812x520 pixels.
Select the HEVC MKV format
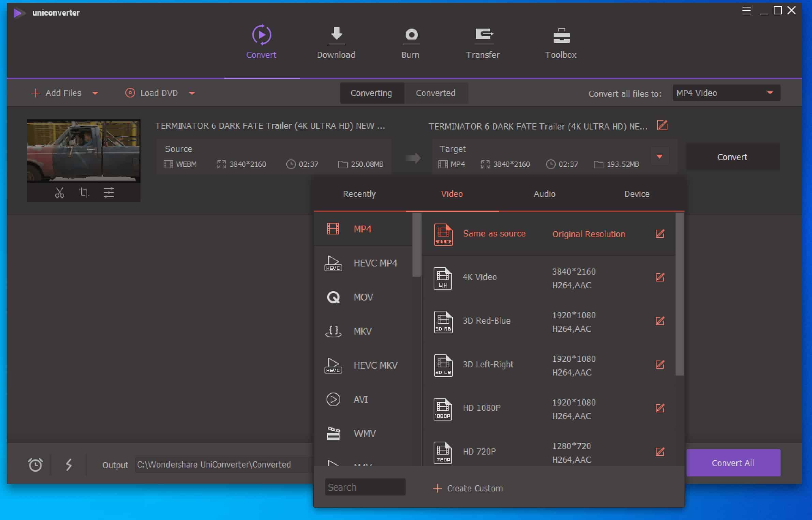363,365
